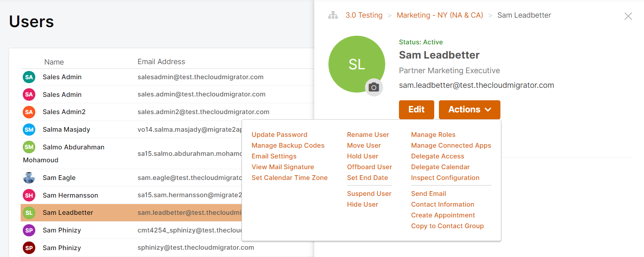Select the highlighted Sam Leadbetter row name
The height and width of the screenshot is (257, 644).
click(68, 213)
